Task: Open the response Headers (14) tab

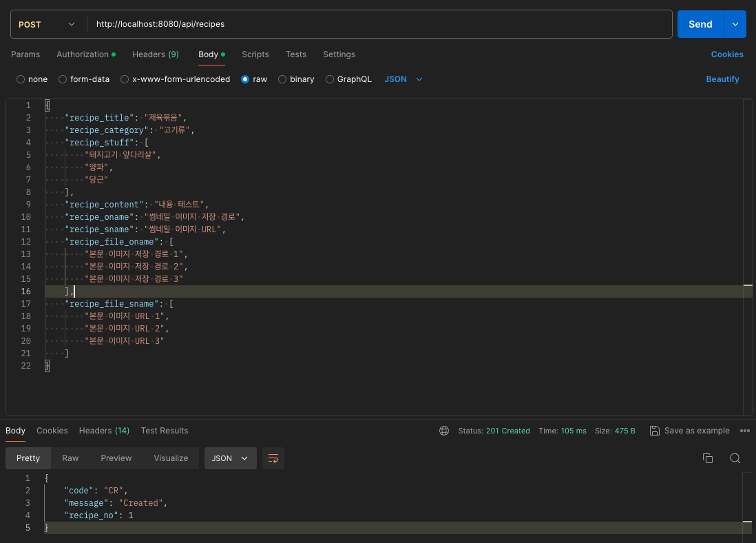Action: (x=104, y=431)
